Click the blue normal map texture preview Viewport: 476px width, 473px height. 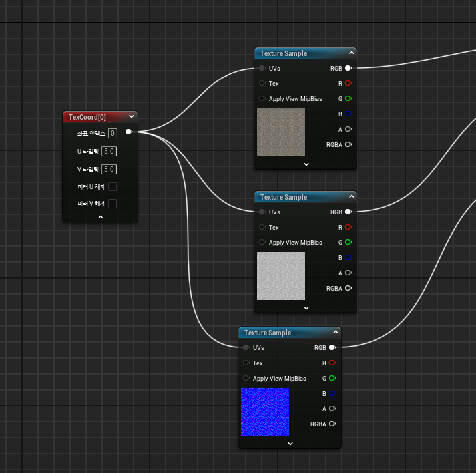click(x=264, y=412)
